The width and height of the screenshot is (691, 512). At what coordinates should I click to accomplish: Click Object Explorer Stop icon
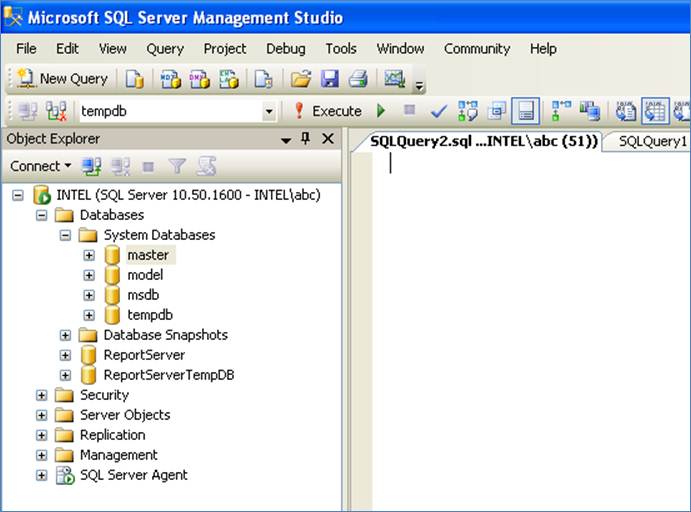[x=149, y=167]
